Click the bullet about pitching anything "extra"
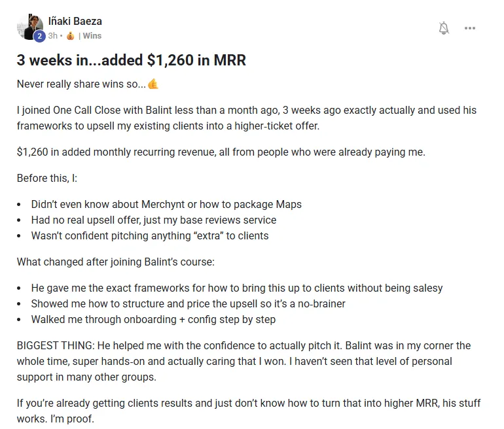This screenshot has height=429, width=504. 150,235
